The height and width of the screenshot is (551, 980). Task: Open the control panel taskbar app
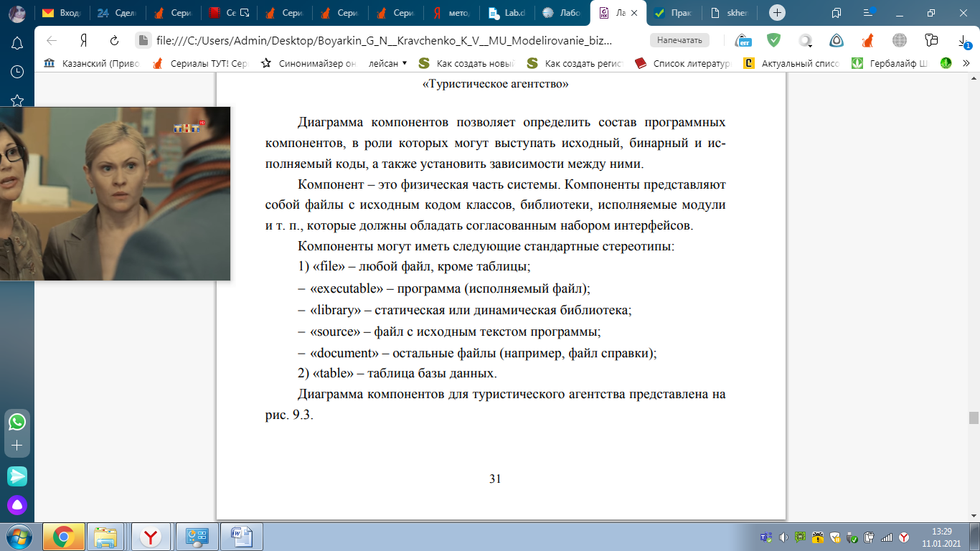(x=196, y=536)
